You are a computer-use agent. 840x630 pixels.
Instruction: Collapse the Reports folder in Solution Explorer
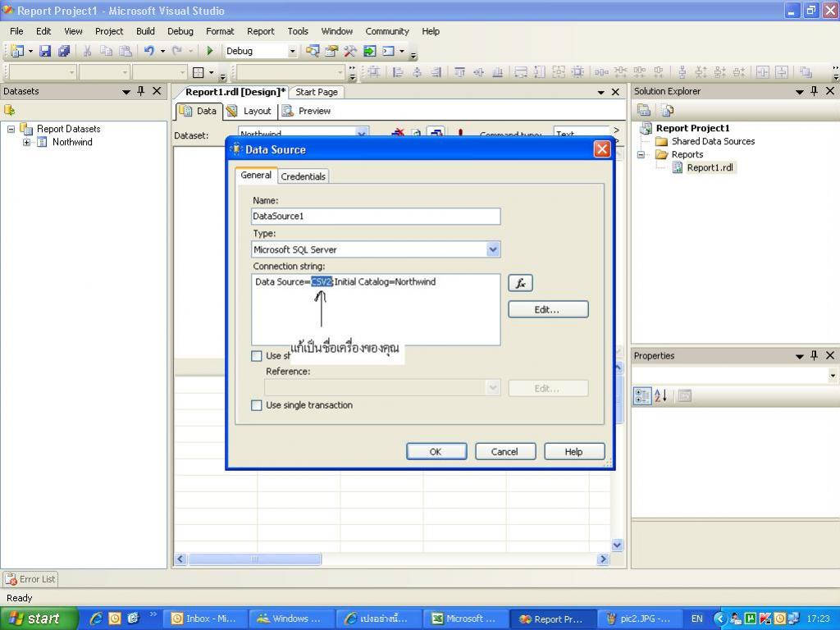point(641,155)
